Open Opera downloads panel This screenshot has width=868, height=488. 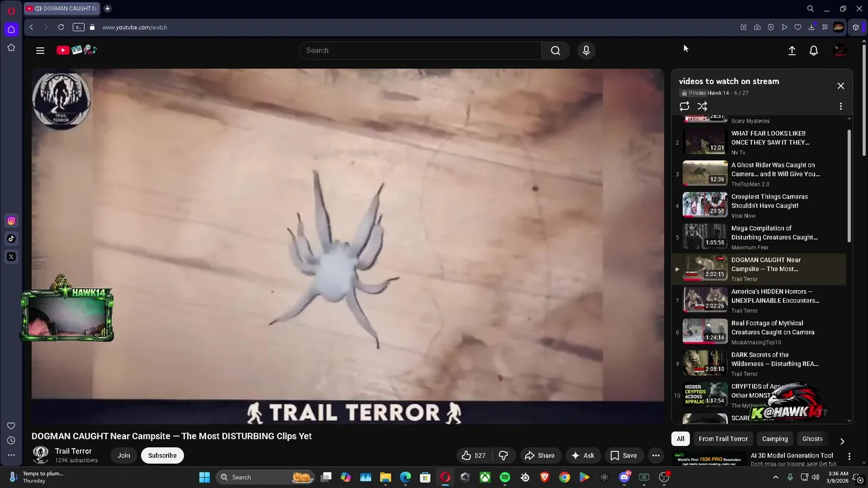click(x=811, y=27)
